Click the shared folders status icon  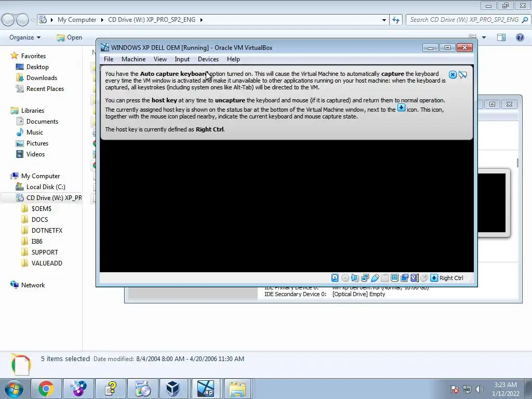click(x=385, y=278)
